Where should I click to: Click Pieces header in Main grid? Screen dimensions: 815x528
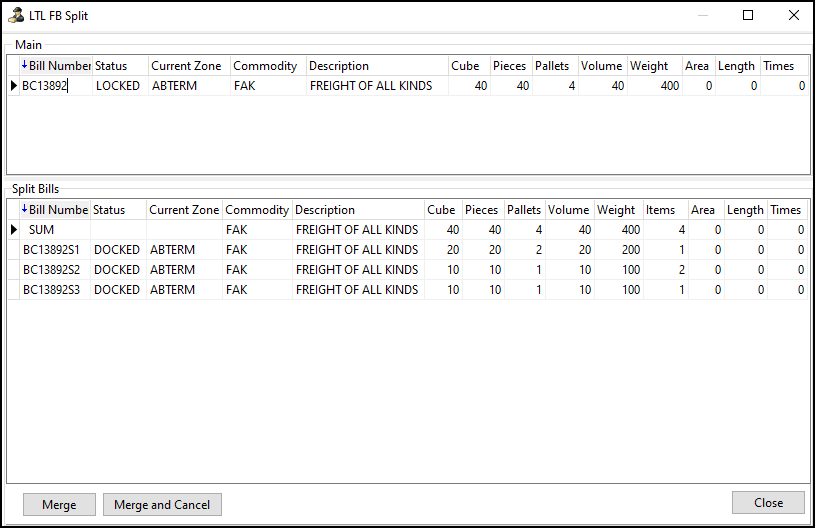(x=511, y=66)
